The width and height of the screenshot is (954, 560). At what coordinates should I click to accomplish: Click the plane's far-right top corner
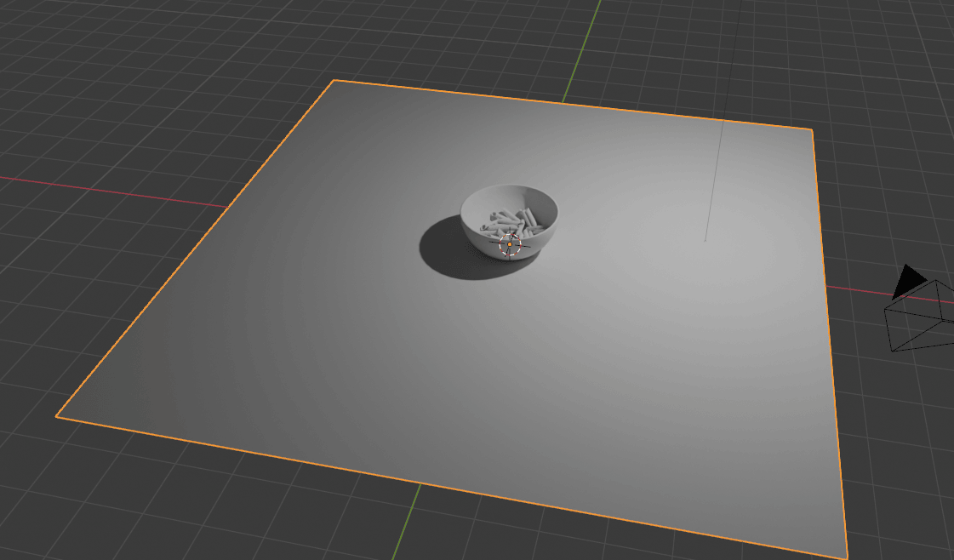coord(811,129)
